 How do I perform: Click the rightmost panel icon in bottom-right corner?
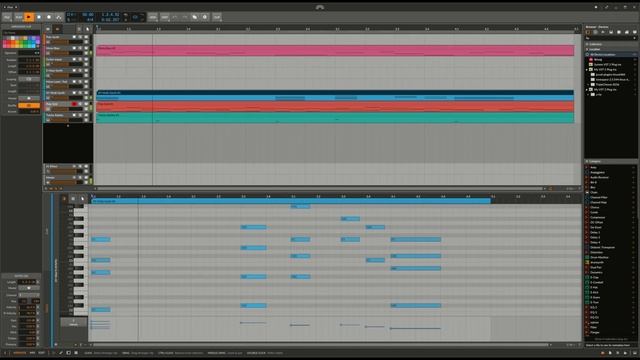[635, 353]
